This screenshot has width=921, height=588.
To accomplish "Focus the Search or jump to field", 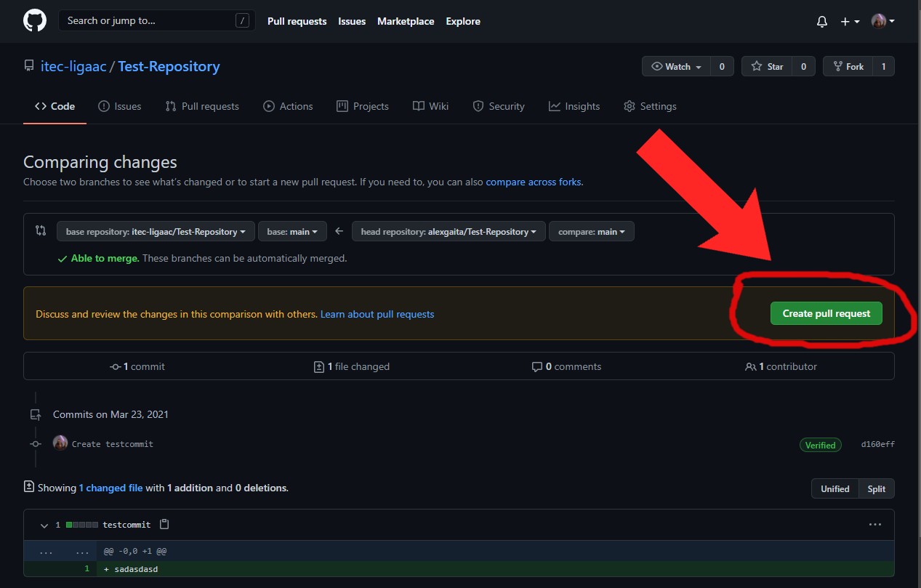I will pos(157,20).
